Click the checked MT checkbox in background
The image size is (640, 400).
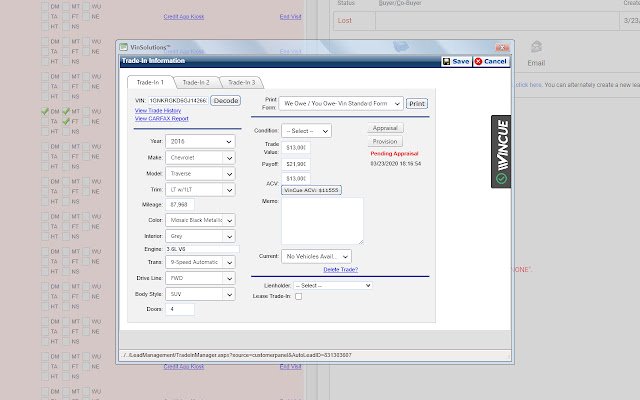(x=66, y=111)
